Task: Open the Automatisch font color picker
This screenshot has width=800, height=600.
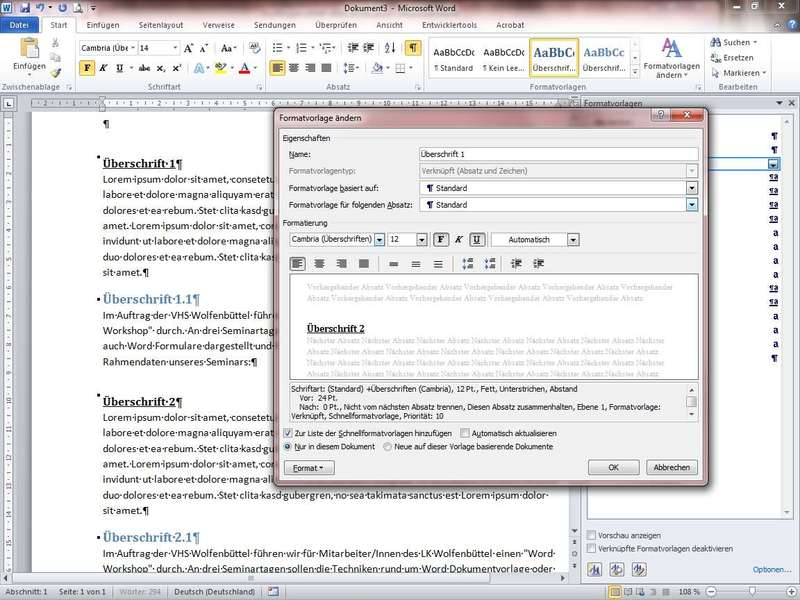Action: click(x=573, y=240)
